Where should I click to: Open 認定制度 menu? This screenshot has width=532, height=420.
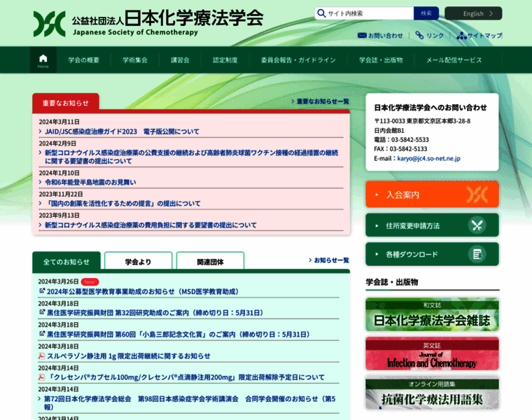[x=225, y=60]
